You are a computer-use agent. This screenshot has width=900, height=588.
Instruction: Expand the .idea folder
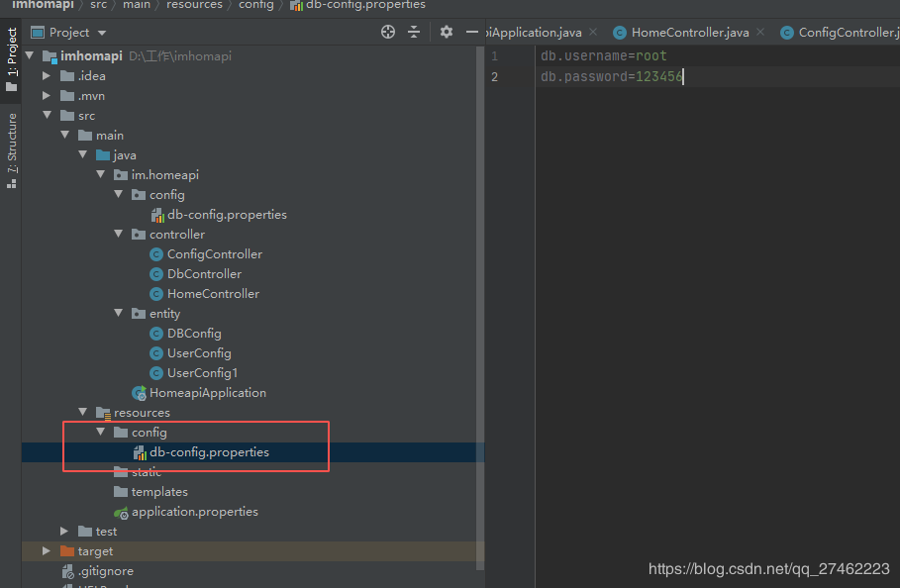pos(47,76)
